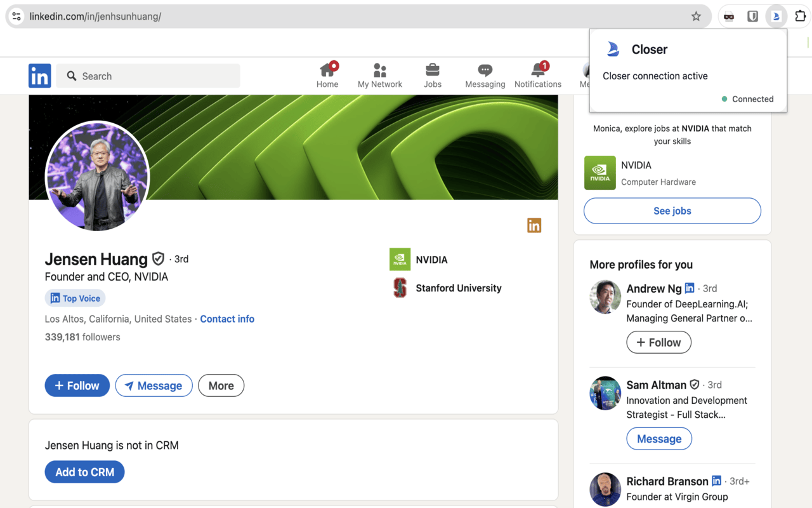Click LinkedIn badge beside Andrew Ng

point(690,288)
